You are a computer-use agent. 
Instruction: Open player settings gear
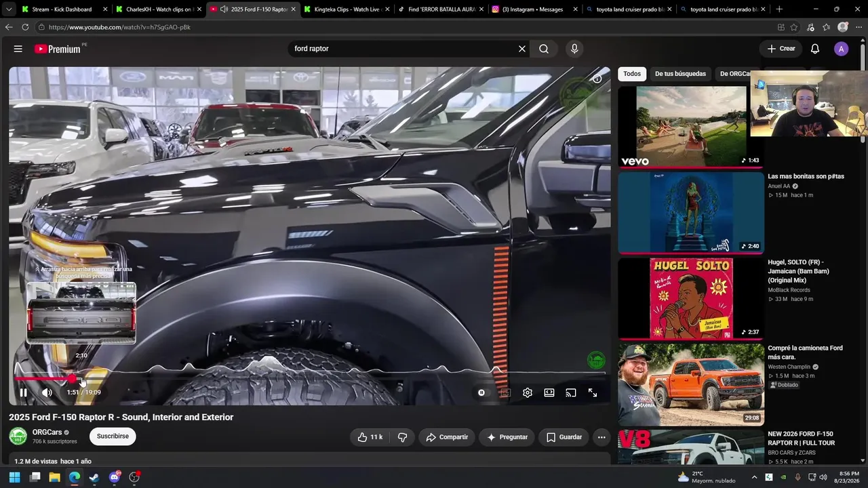click(x=528, y=392)
